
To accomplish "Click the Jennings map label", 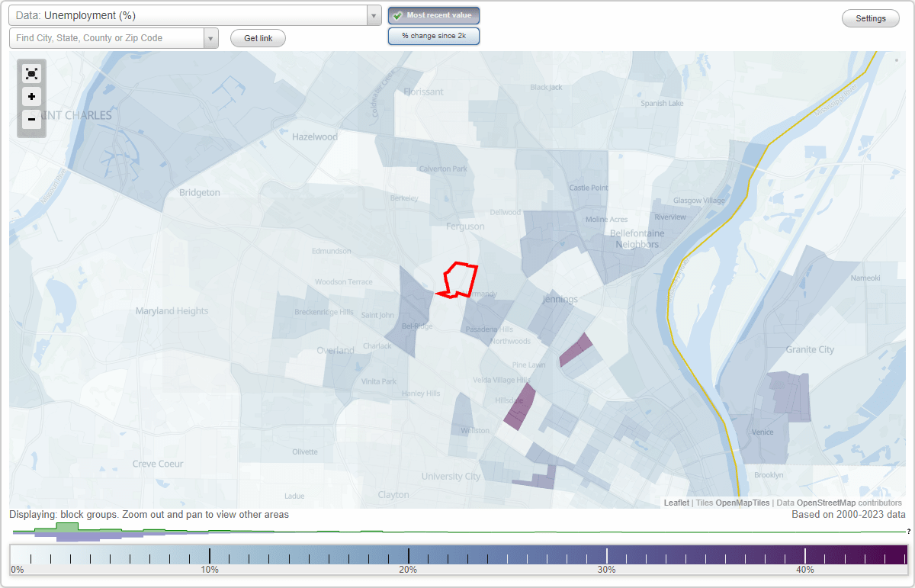I will 560,299.
